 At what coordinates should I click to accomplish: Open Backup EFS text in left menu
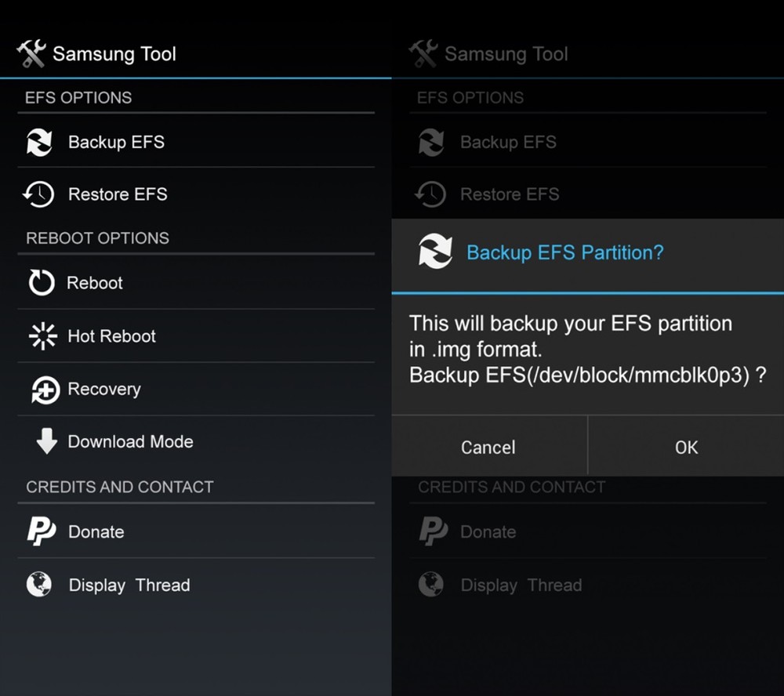click(116, 142)
